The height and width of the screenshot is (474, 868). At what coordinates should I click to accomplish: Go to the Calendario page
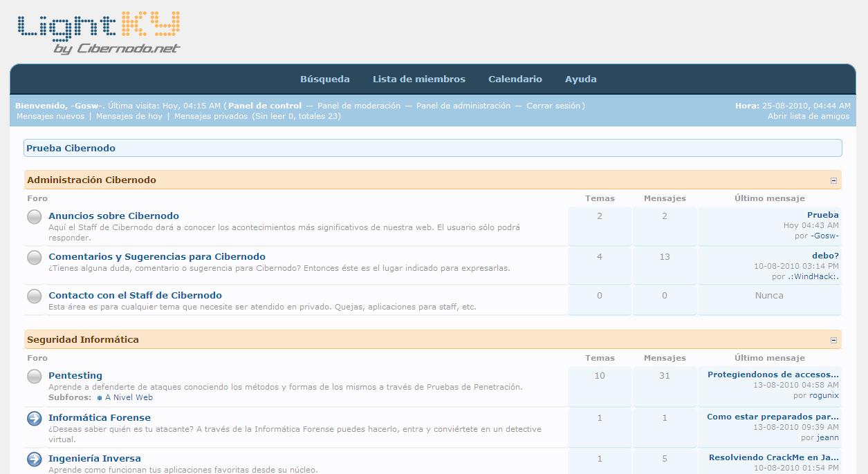coord(515,79)
